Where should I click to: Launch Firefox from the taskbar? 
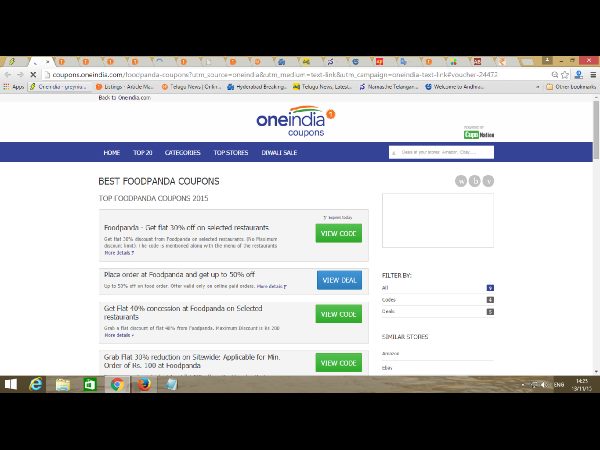(143, 384)
